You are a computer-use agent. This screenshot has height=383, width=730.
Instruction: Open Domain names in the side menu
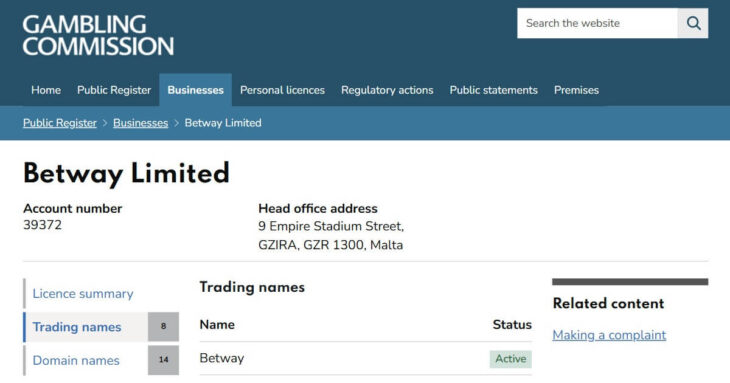(x=76, y=360)
